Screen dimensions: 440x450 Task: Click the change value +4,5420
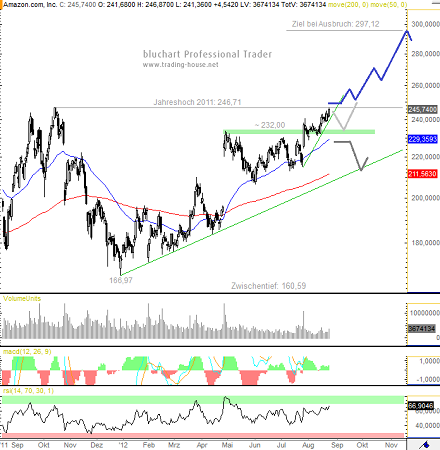(226, 5)
